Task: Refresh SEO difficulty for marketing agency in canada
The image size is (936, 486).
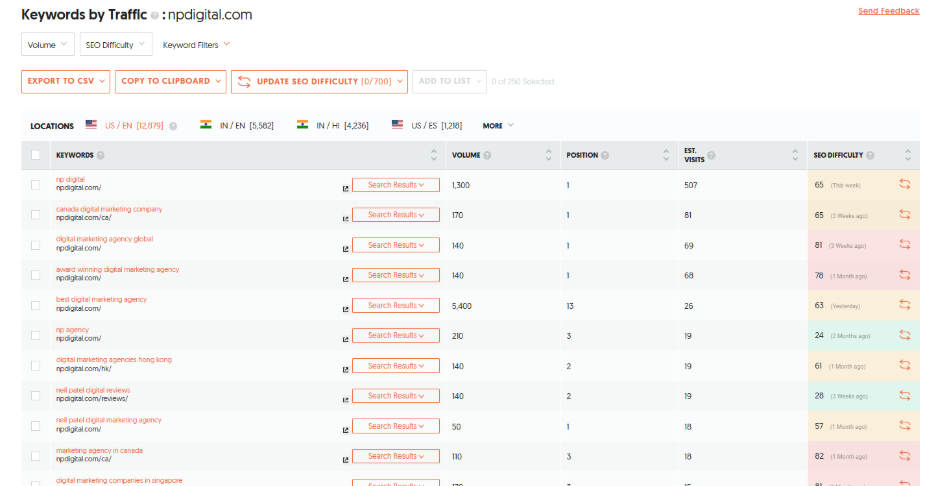Action: pyautogui.click(x=905, y=456)
